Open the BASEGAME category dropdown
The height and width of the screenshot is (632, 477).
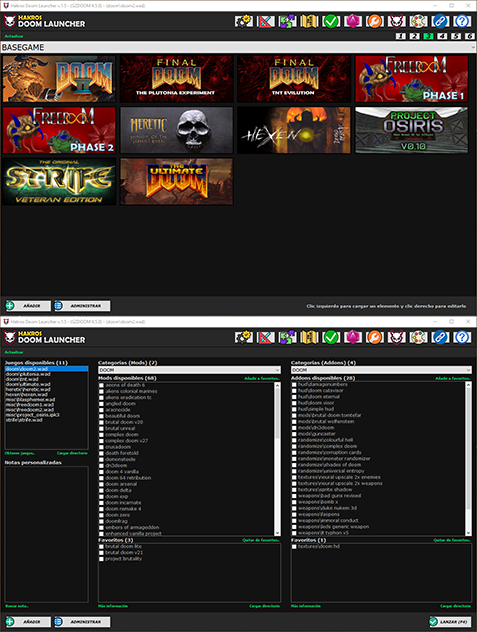coord(238,47)
